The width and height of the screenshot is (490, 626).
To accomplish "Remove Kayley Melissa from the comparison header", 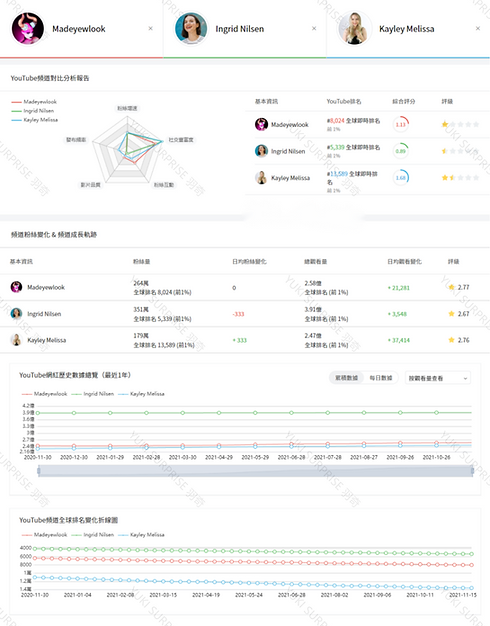I will coord(478,28).
